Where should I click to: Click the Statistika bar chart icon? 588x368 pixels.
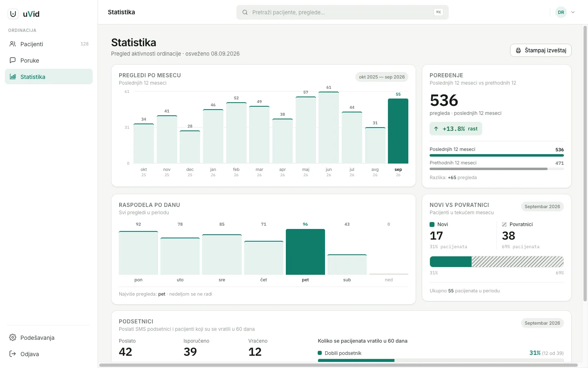pos(13,76)
